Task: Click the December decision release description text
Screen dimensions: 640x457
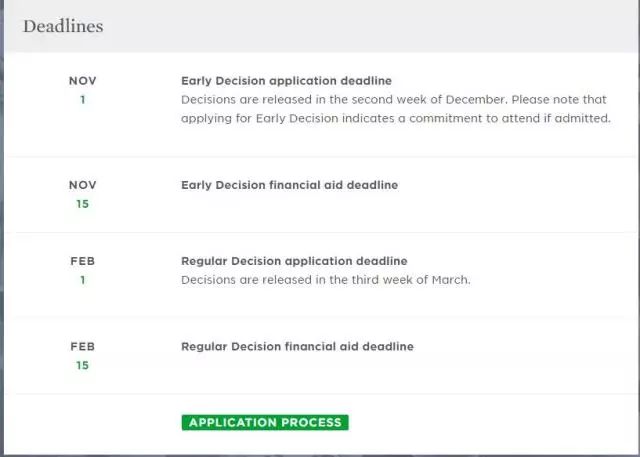Action: 396,109
